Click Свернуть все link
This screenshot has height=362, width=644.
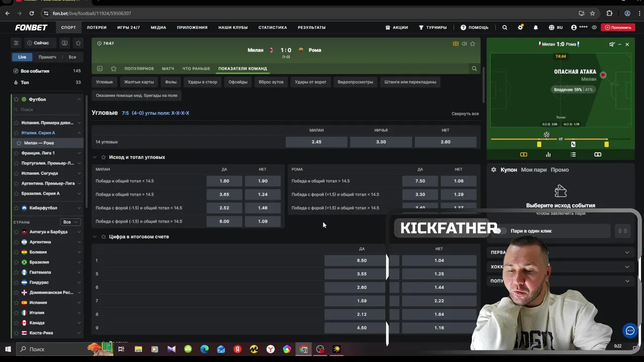coord(465,114)
